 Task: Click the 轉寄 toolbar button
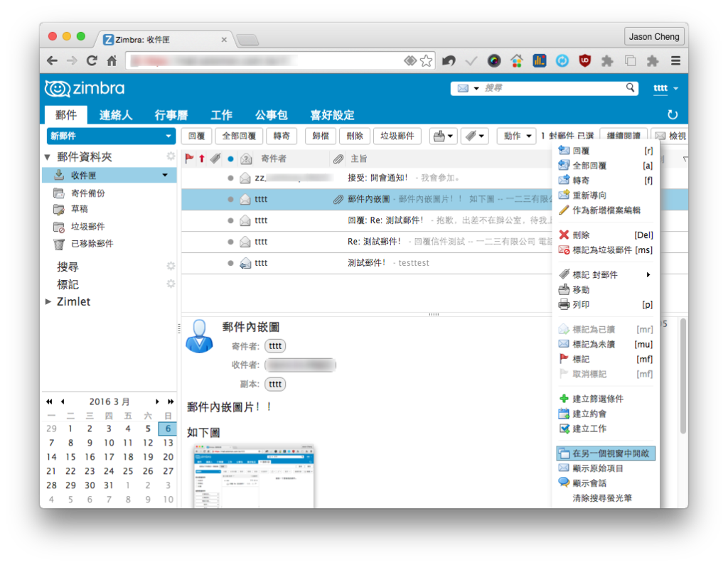click(282, 136)
